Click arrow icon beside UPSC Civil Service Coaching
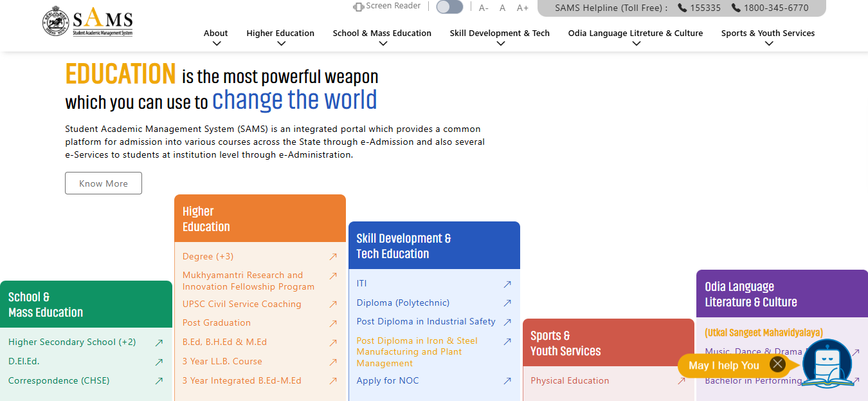The width and height of the screenshot is (868, 401). tap(333, 304)
